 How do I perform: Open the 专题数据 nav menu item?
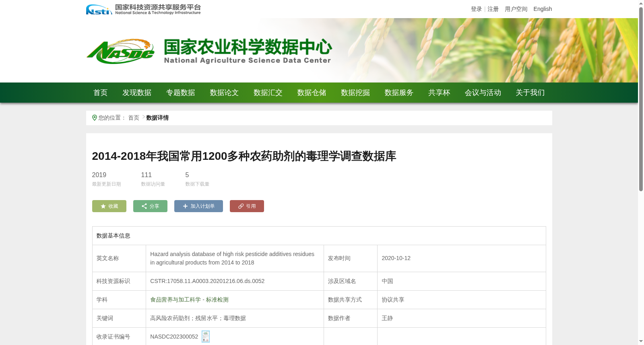(181, 93)
